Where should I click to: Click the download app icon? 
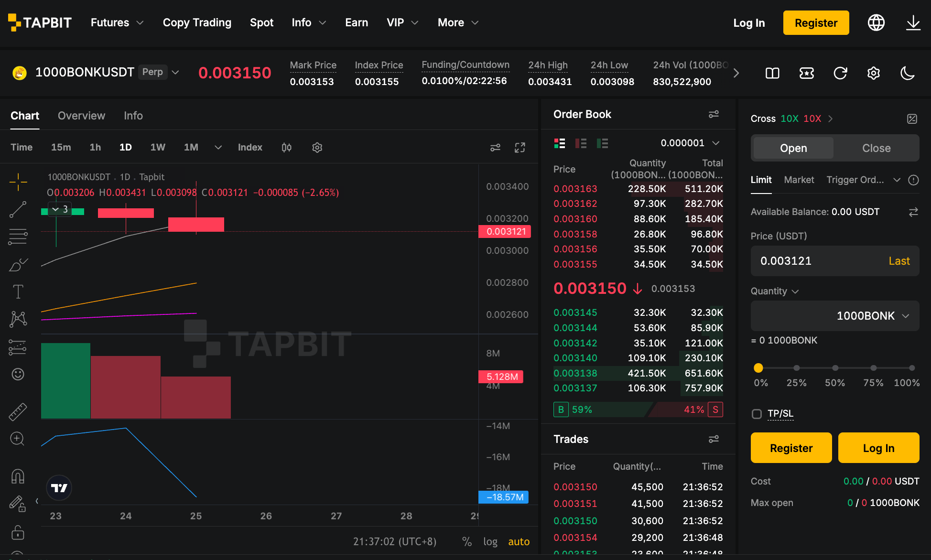[x=913, y=22]
